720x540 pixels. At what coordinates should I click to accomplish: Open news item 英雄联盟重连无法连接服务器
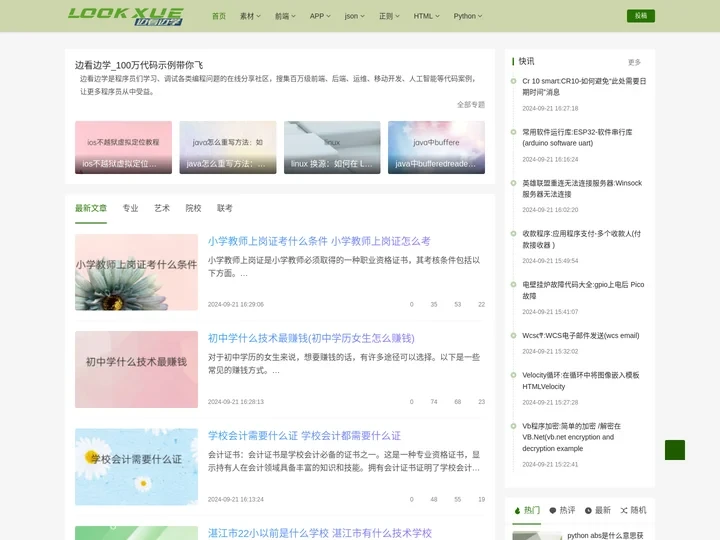[x=582, y=188]
